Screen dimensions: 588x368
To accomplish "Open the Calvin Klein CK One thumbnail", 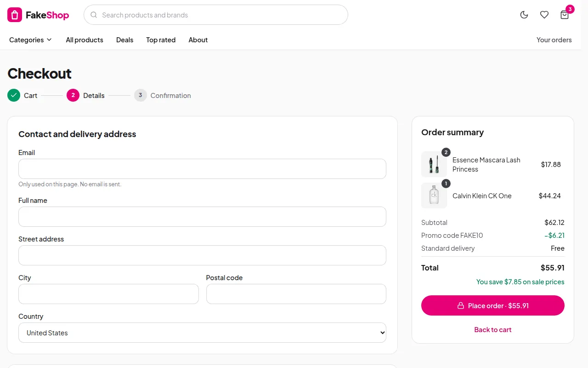I will point(434,195).
